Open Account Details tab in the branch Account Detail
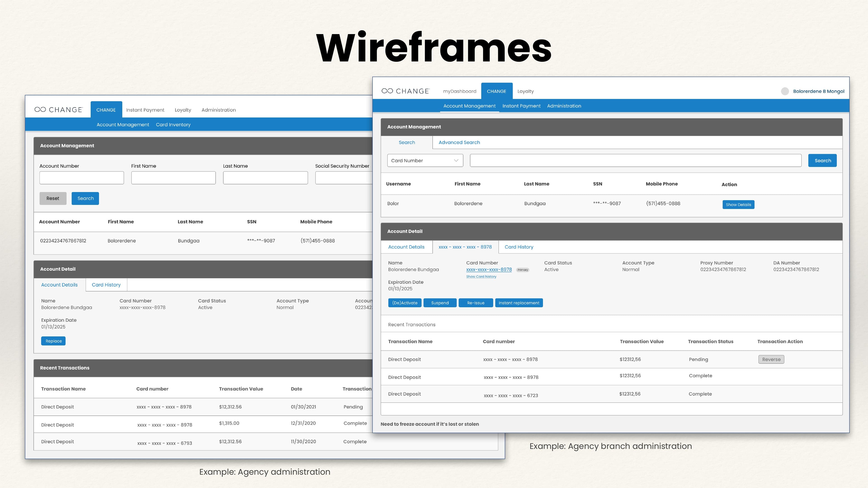Viewport: 868px width, 488px height. (x=406, y=247)
